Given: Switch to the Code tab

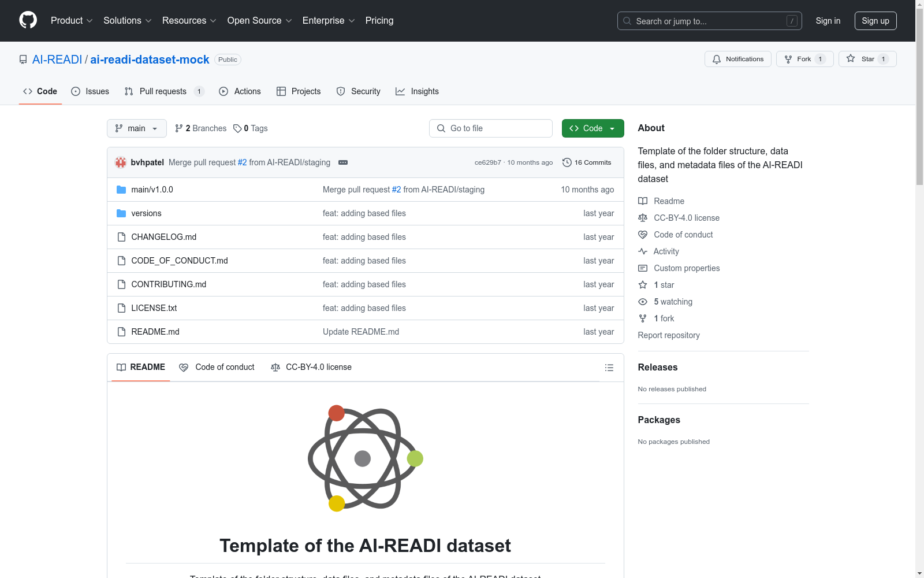Looking at the screenshot, I should (x=40, y=91).
